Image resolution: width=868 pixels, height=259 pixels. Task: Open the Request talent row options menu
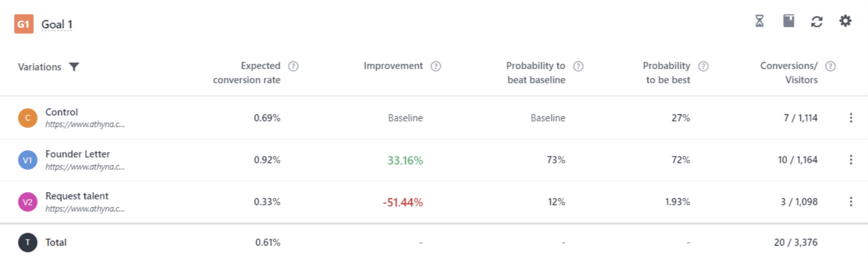click(851, 202)
